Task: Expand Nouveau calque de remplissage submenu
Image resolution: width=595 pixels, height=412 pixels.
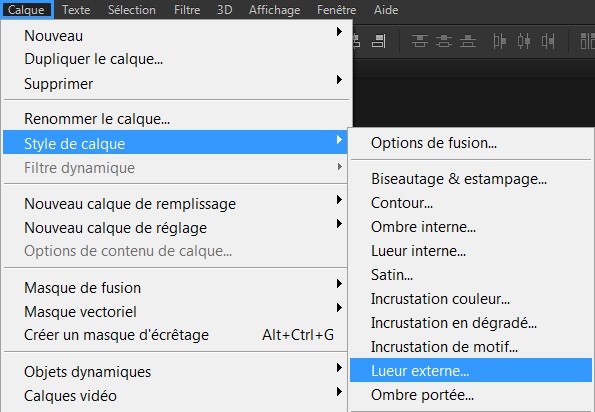Action: click(175, 204)
